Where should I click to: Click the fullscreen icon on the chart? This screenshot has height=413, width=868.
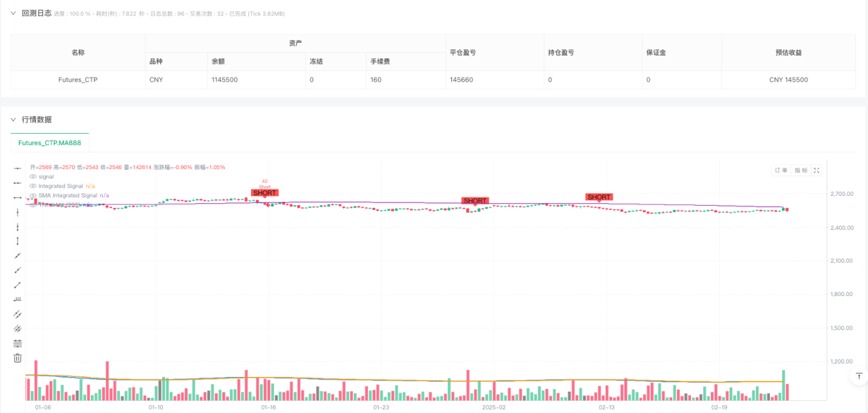coord(816,170)
